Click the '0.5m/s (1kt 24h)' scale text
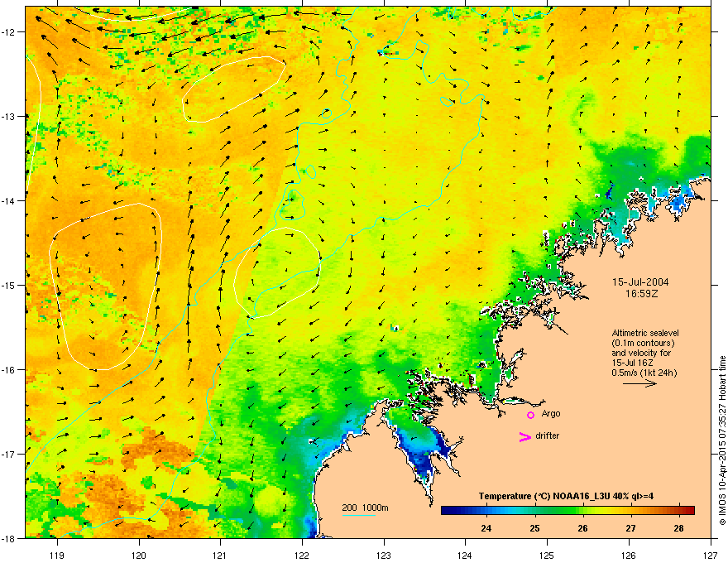Viewport: 728px width, 563px height. point(644,373)
